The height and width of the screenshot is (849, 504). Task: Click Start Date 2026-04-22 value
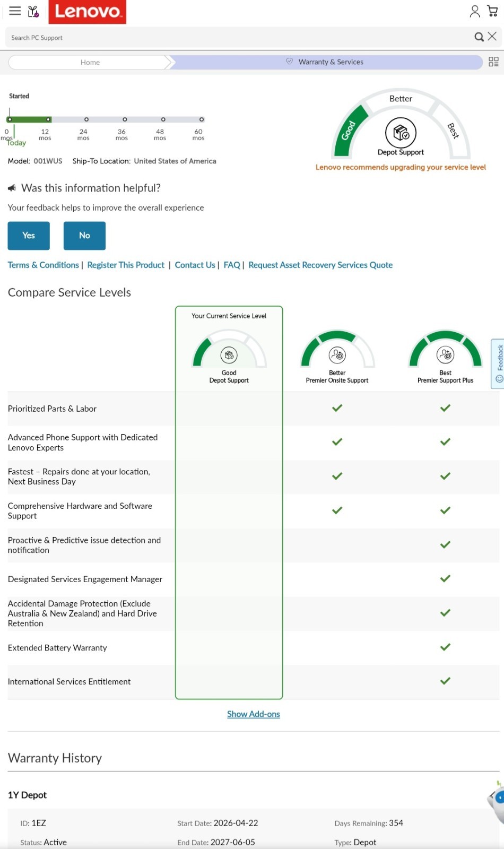click(x=236, y=823)
